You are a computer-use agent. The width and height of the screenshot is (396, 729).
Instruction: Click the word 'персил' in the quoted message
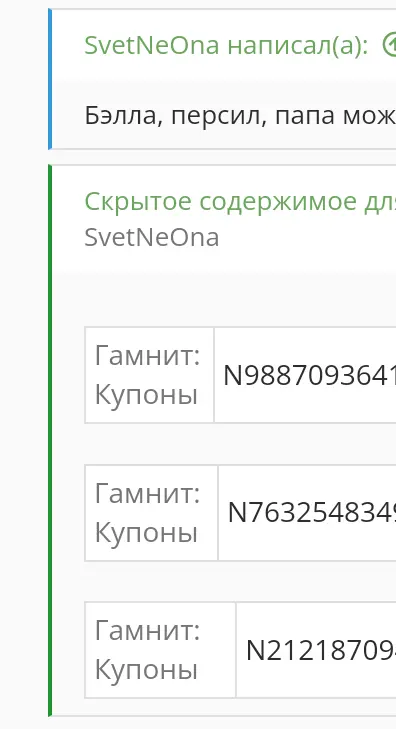pos(219,117)
